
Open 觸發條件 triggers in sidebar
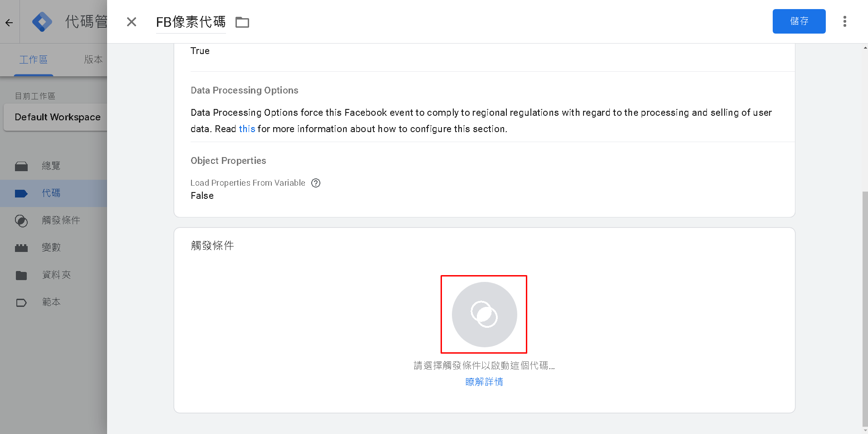tap(54, 220)
